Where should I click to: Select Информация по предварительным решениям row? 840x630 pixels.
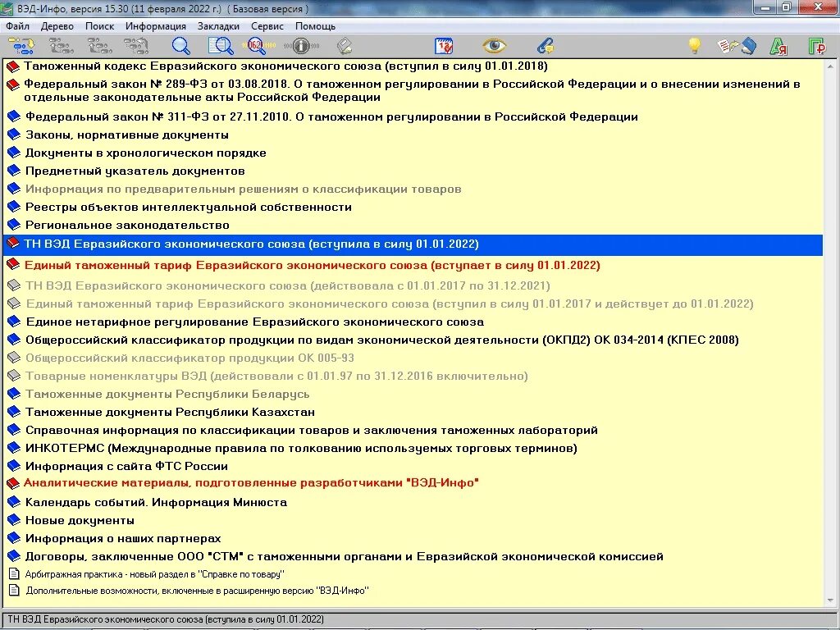(243, 189)
